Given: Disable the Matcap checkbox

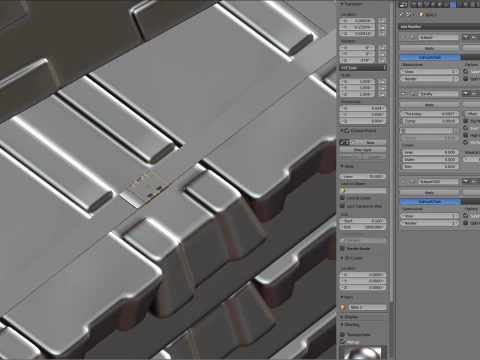Looking at the screenshot, I should 342,342.
